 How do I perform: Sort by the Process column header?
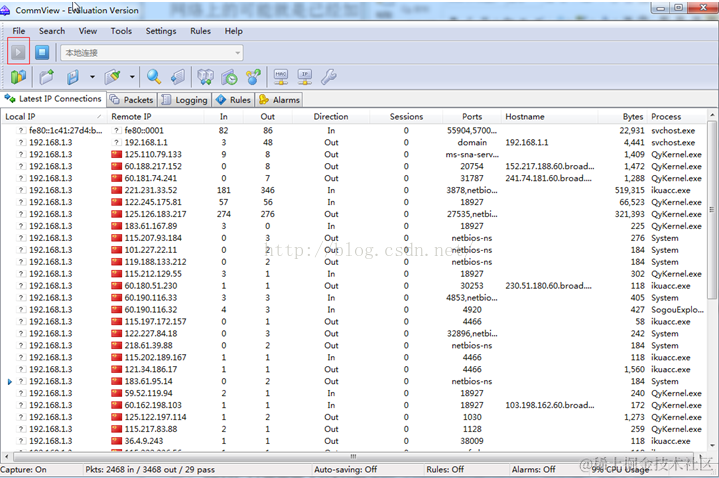(x=676, y=117)
